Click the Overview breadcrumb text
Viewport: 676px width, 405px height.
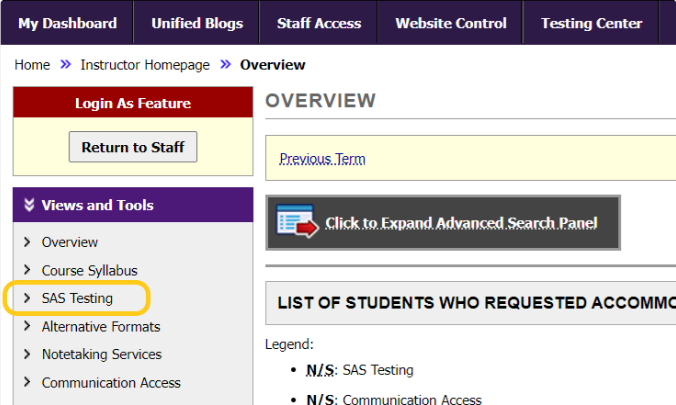click(272, 65)
